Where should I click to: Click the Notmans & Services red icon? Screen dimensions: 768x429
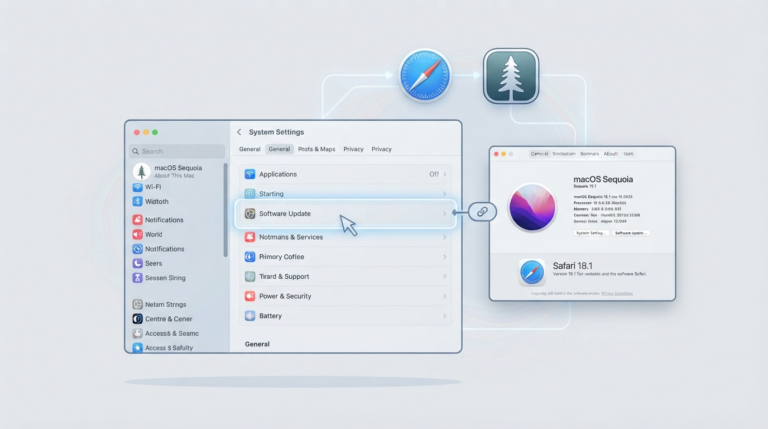250,237
